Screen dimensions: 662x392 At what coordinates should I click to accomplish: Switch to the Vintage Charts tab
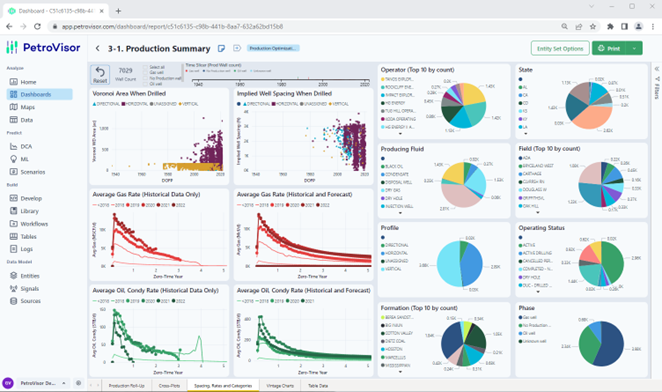(280, 386)
